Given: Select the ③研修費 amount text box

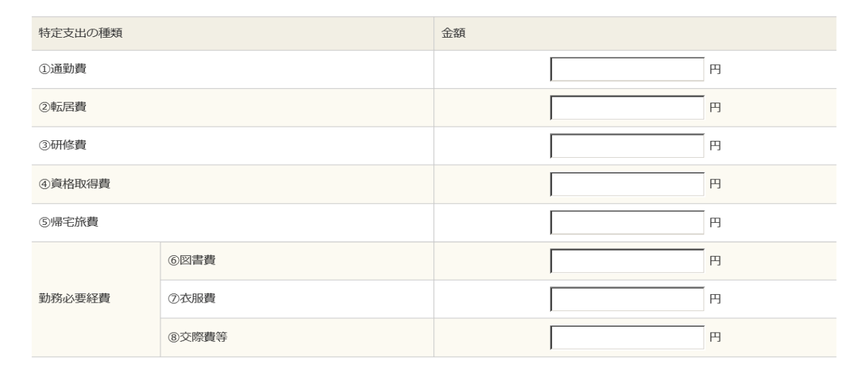Looking at the screenshot, I should pos(627,146).
